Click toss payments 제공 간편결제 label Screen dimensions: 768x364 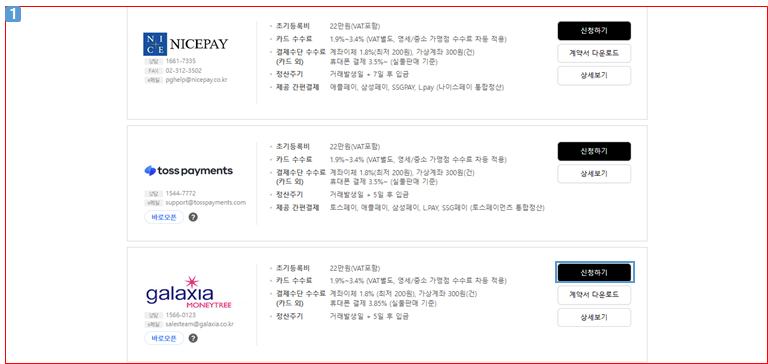(297, 208)
